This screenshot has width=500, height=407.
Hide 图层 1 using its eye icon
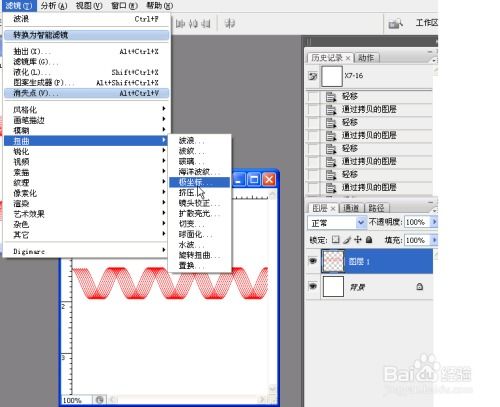pos(313,261)
